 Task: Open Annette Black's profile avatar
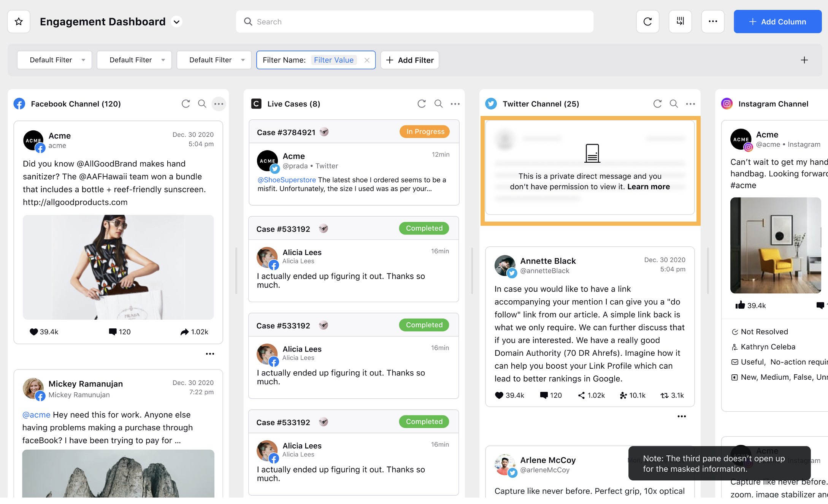[x=505, y=265]
